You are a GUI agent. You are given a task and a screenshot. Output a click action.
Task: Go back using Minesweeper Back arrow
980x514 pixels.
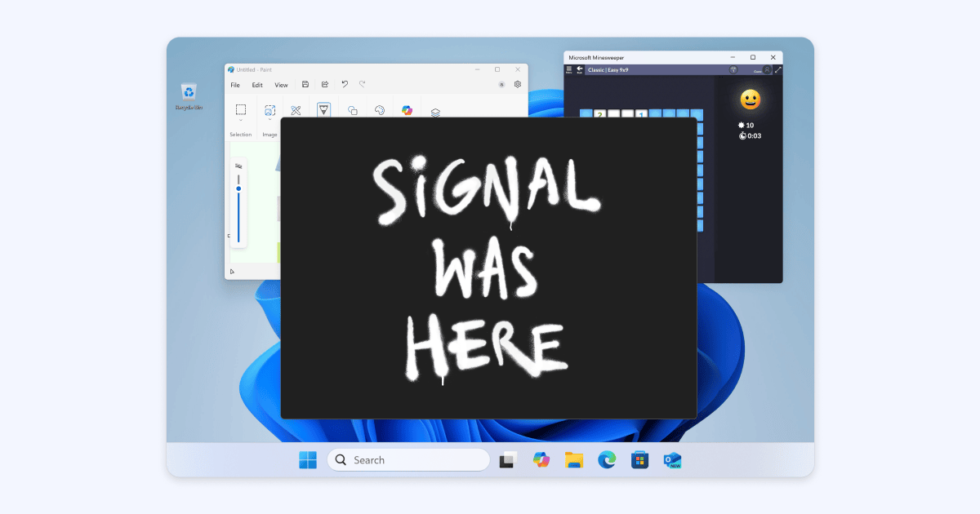pyautogui.click(x=580, y=70)
